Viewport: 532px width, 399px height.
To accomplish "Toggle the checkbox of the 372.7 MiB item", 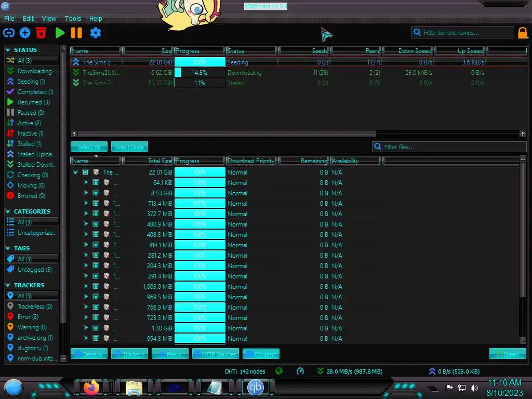I will (96, 214).
